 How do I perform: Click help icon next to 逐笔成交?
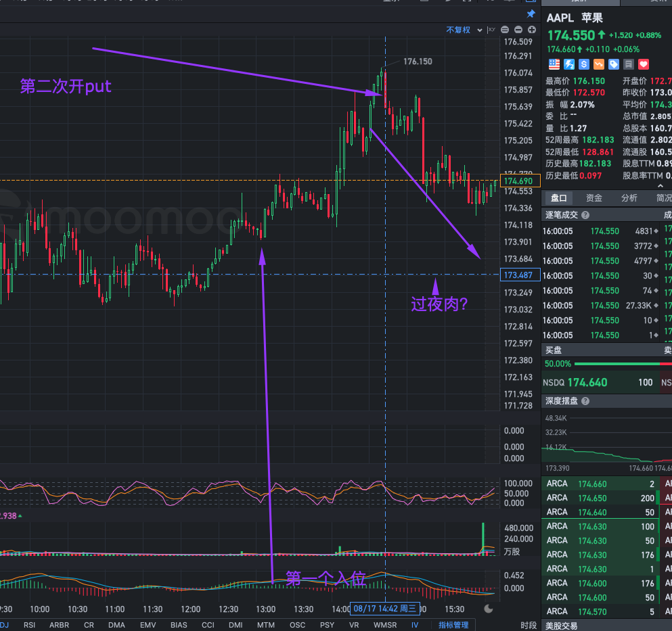(x=585, y=215)
